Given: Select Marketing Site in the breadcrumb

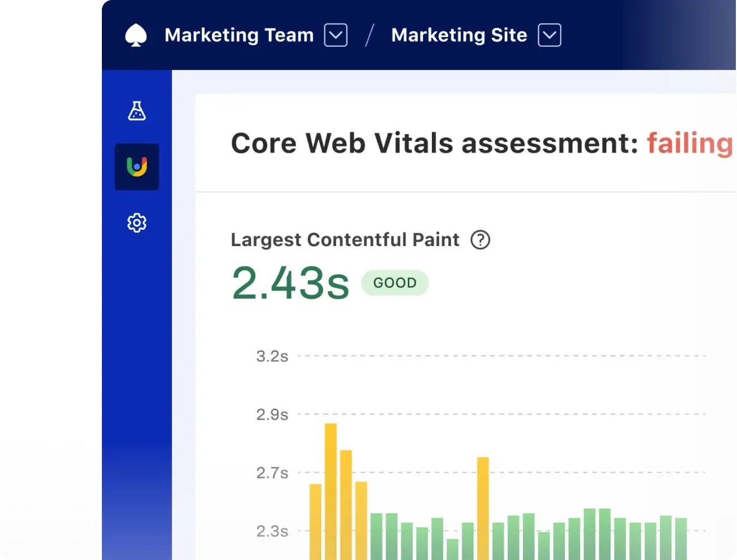Looking at the screenshot, I should 459,35.
